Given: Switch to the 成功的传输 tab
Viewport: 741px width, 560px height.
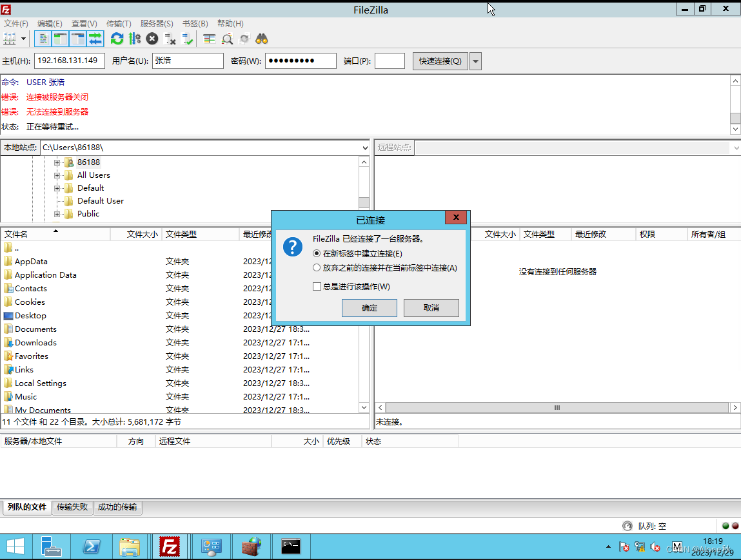Looking at the screenshot, I should pyautogui.click(x=117, y=507).
